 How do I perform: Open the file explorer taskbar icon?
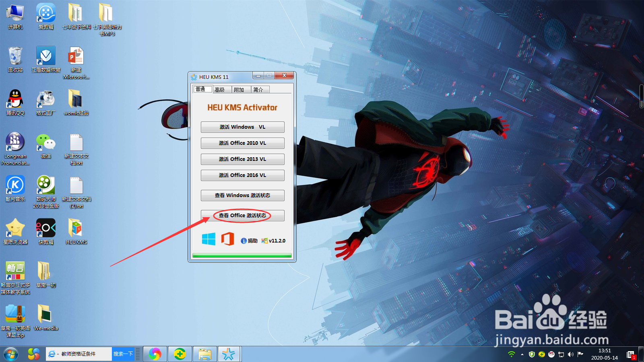(205, 354)
